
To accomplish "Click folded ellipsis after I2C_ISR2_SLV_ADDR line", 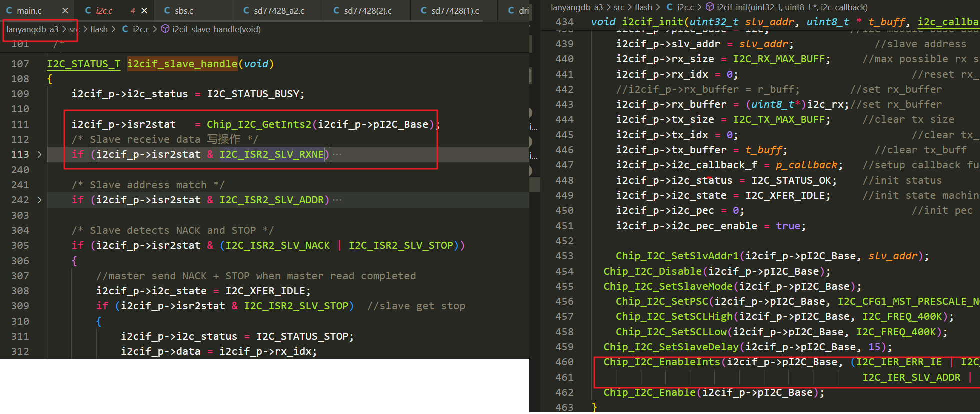I will [x=337, y=200].
